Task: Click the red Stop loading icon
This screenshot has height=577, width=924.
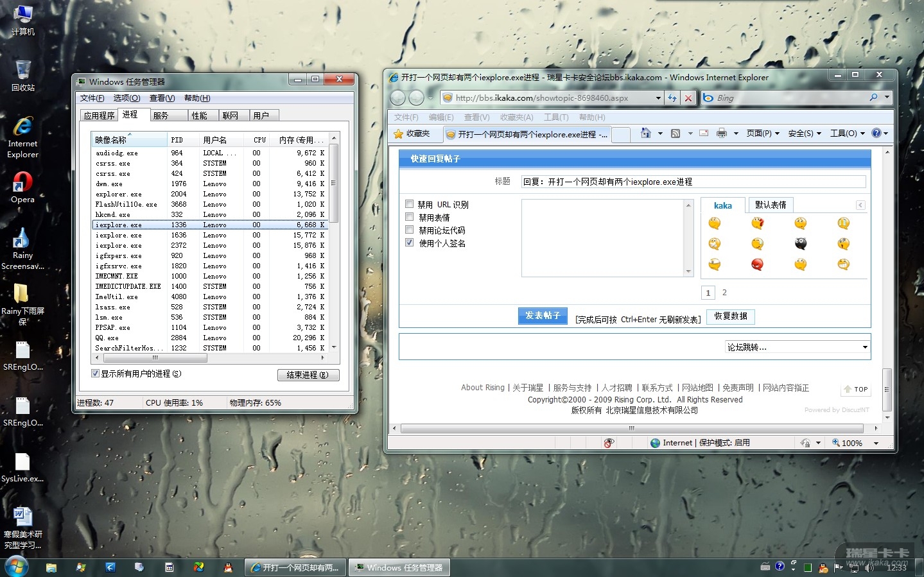Action: [x=688, y=98]
